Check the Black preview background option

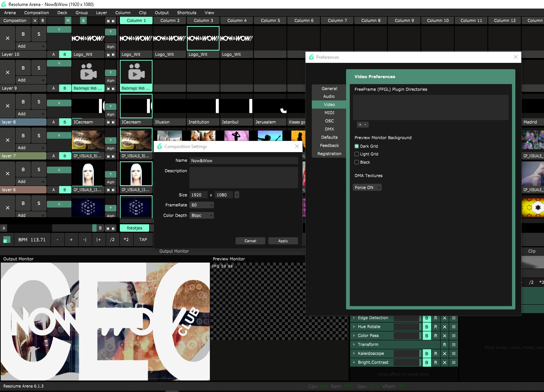[x=357, y=163]
